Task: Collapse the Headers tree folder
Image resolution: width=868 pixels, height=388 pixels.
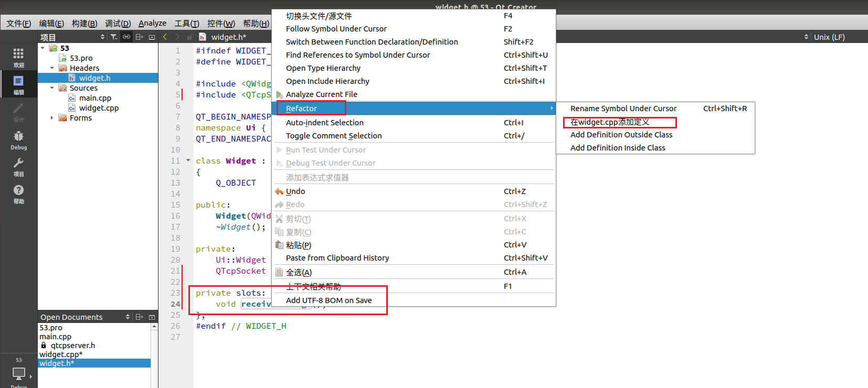Action: pos(52,68)
